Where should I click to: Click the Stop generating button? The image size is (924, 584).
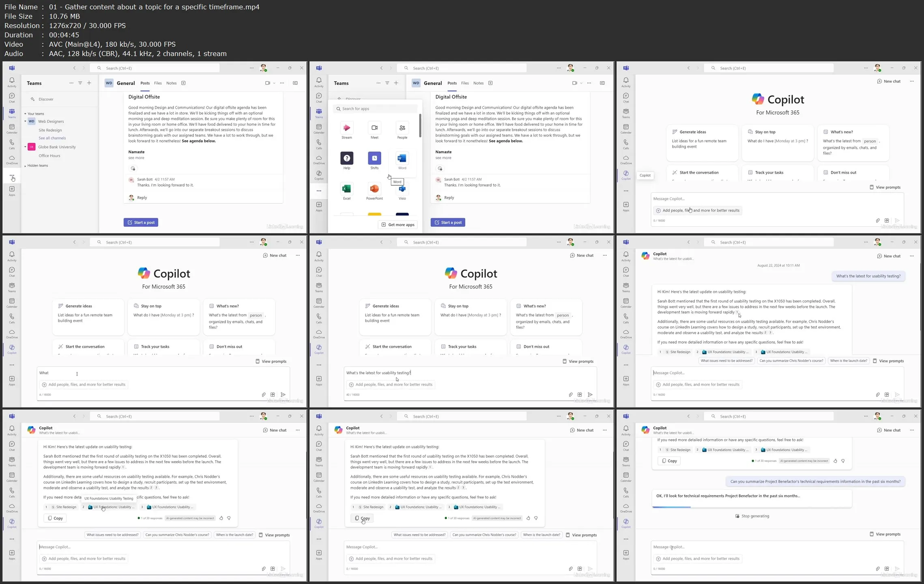point(752,516)
